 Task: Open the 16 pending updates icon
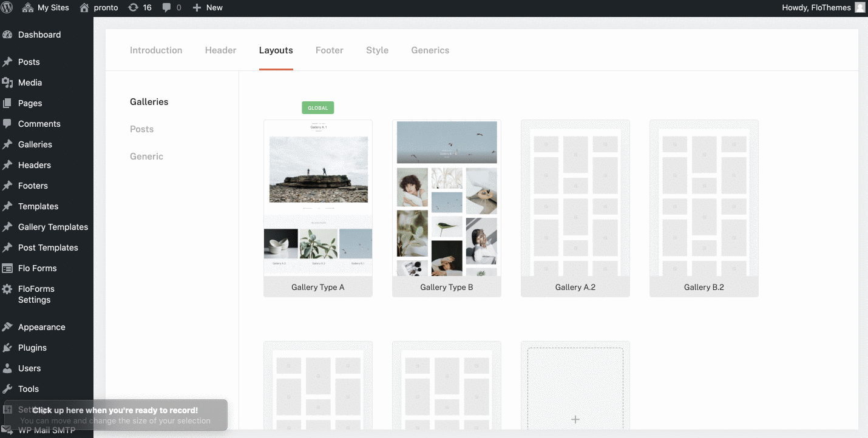133,8
